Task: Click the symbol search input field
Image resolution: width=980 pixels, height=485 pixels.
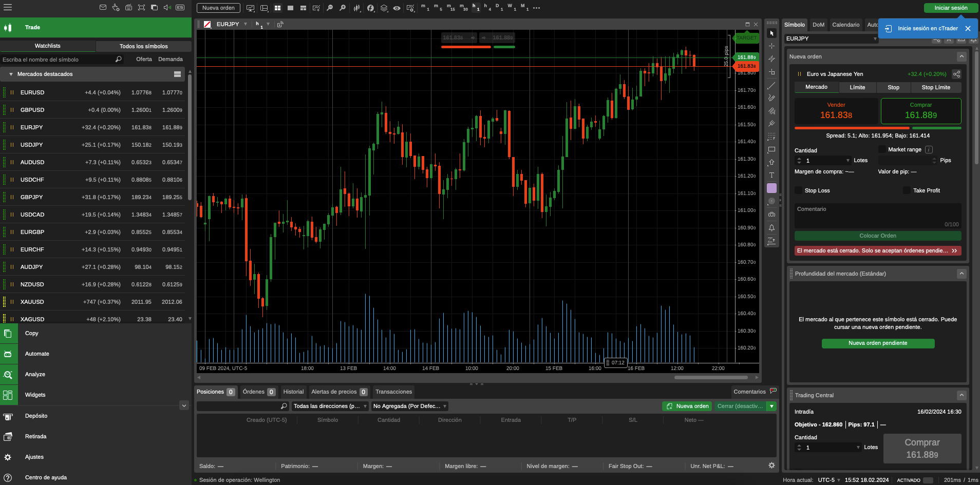Action: (56, 59)
